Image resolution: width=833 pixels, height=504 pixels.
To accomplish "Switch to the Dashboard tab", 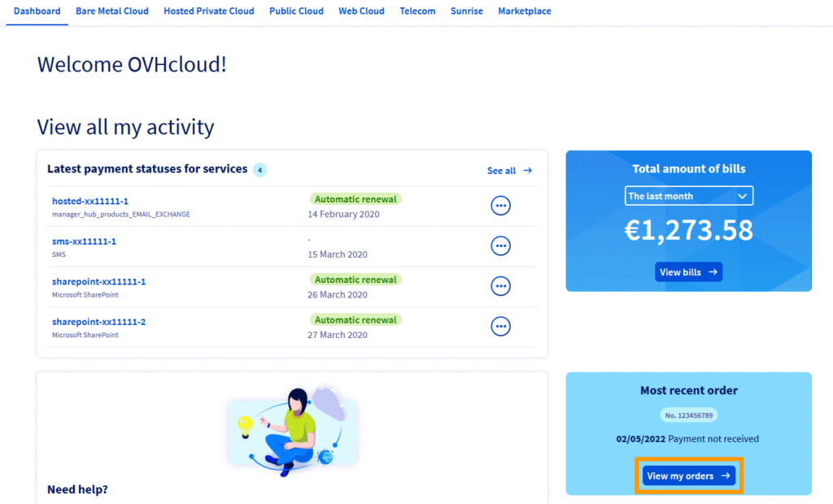I will [x=37, y=11].
